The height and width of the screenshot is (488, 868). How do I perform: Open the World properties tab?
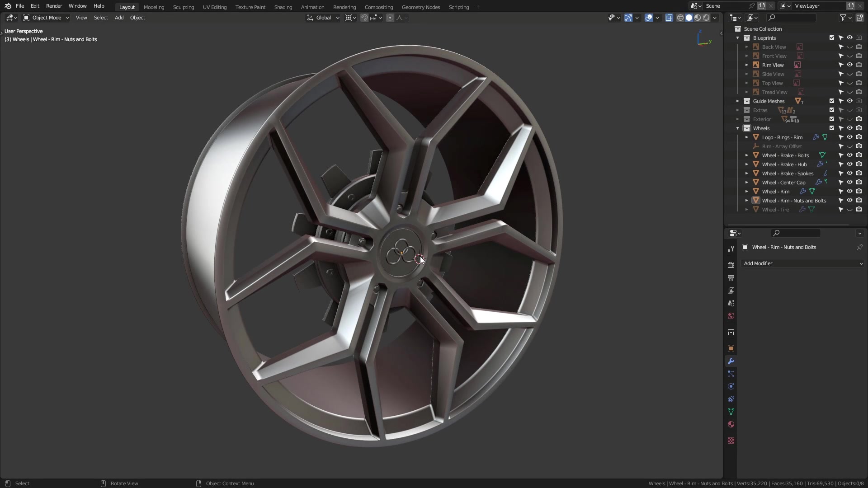pyautogui.click(x=731, y=316)
